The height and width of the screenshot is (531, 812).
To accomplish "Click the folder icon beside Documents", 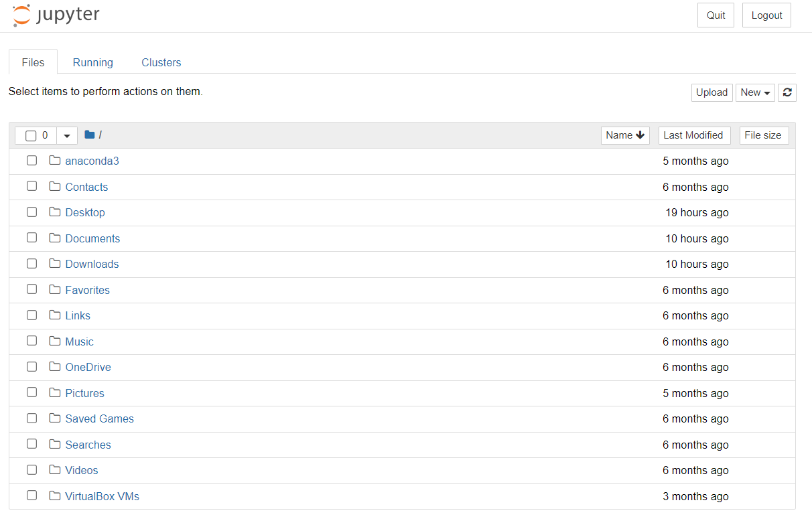I will [55, 238].
